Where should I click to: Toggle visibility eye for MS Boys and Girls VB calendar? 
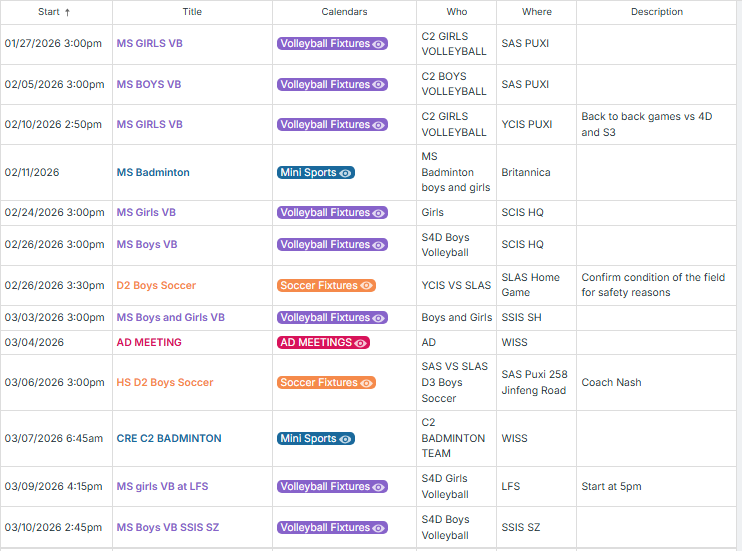click(x=378, y=318)
